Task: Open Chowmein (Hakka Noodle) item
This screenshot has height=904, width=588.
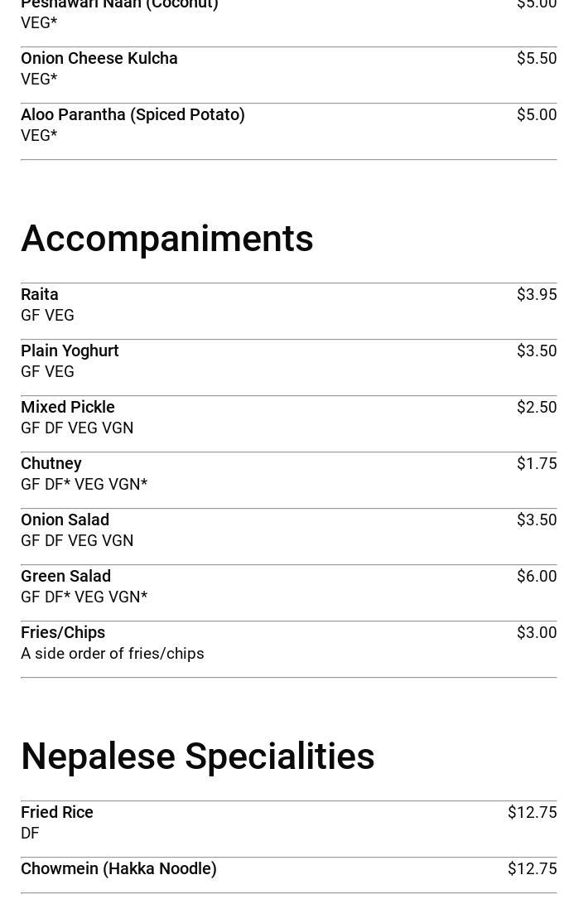Action: point(118,869)
